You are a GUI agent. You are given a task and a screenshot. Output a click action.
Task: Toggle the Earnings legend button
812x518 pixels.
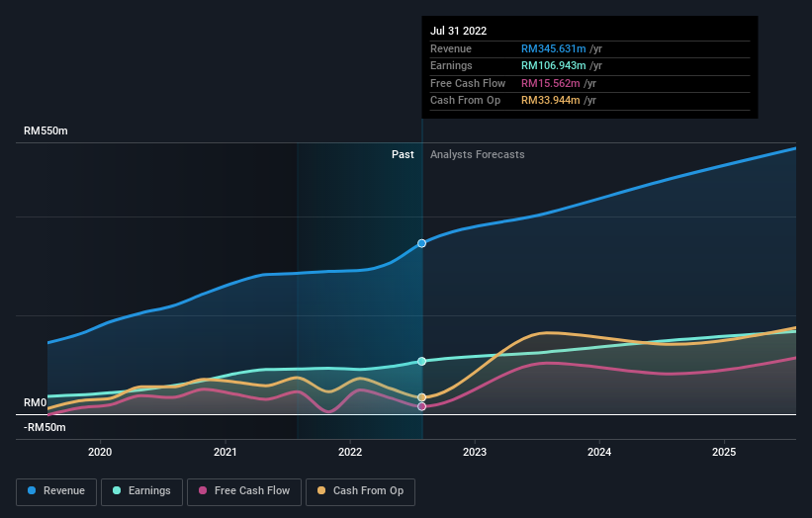pyautogui.click(x=141, y=491)
